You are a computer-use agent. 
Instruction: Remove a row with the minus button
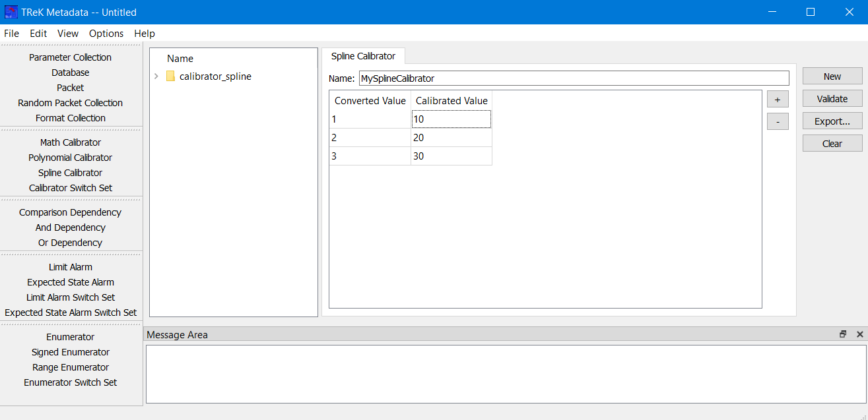click(x=778, y=122)
